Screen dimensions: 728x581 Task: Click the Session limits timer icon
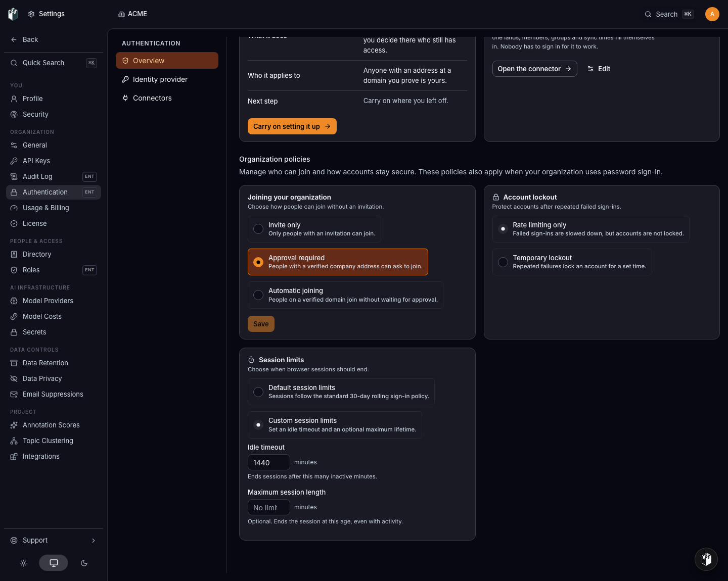click(251, 360)
